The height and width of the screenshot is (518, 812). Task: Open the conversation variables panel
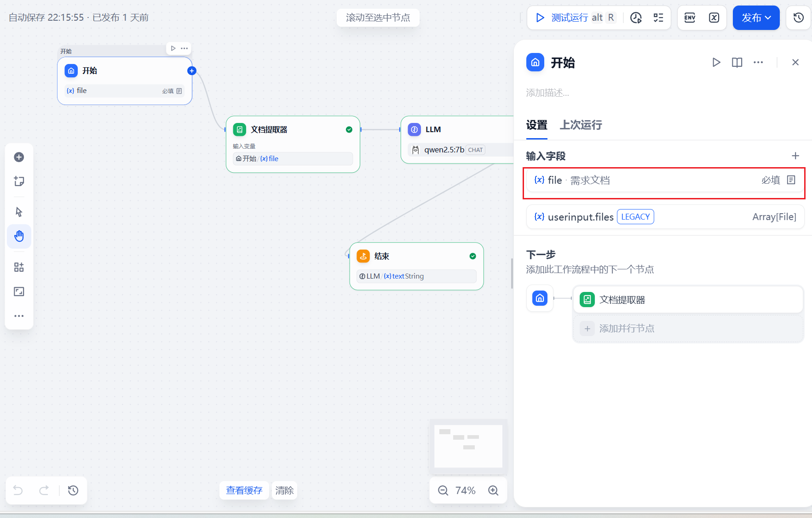click(x=714, y=17)
